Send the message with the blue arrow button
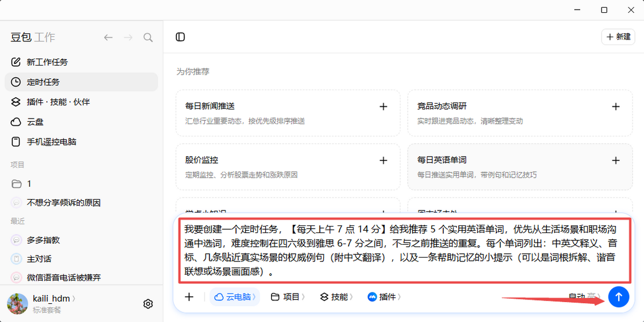The height and width of the screenshot is (322, 644). [618, 297]
